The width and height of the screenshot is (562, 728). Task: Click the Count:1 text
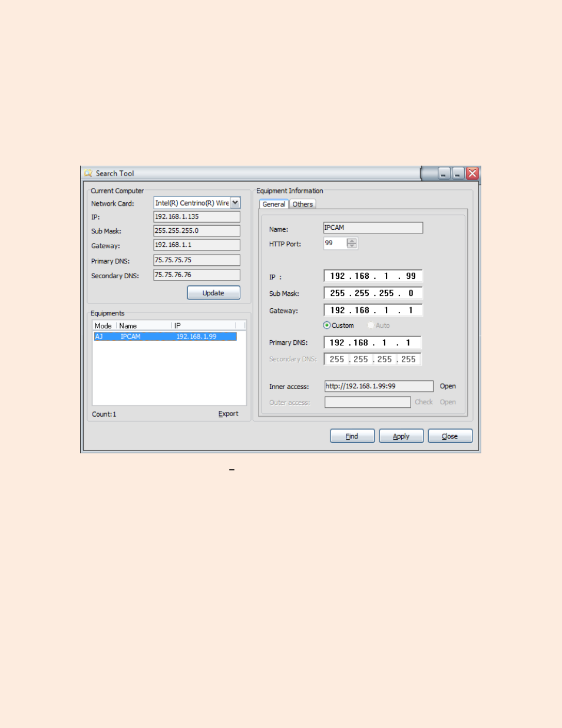pyautogui.click(x=104, y=414)
